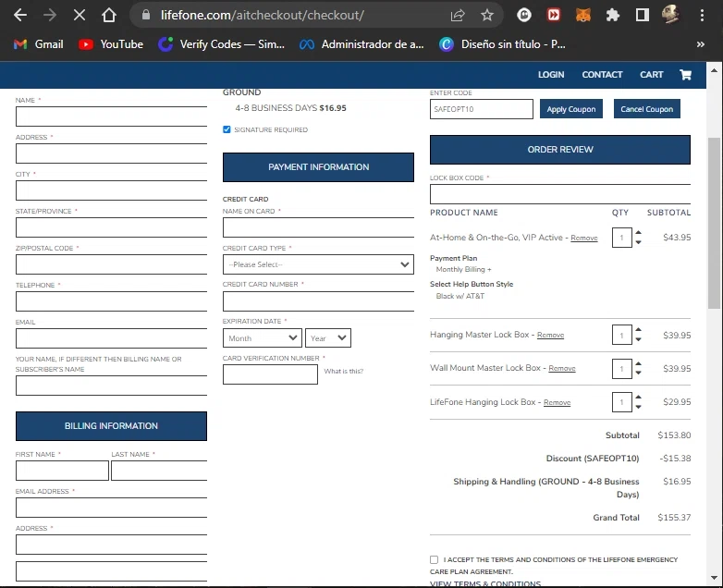
Task: Remove LifeFone Hanging Lock Box
Action: [557, 402]
